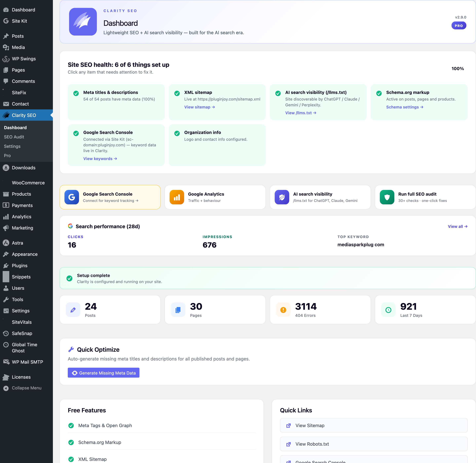
Task: Click the WordPress Dashboard sidebar icon
Action: point(6,10)
